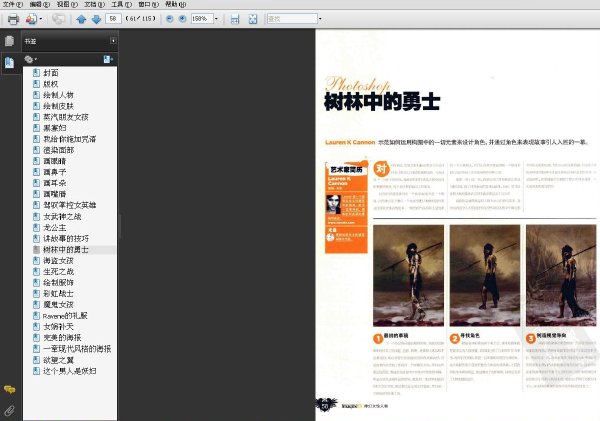
Task: Open the Attachments paperclip icon
Action: 10,411
